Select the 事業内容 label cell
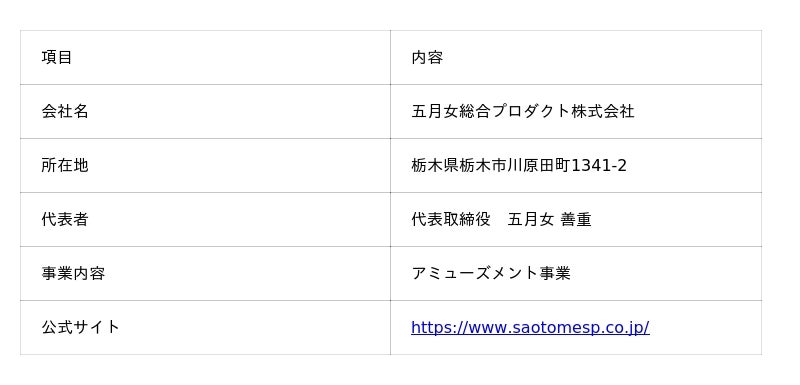Viewport: 800px width, 385px height. tap(205, 274)
